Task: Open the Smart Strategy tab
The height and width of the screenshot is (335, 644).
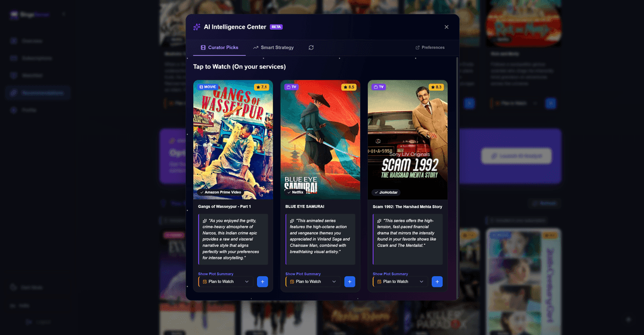Action: tap(274, 48)
